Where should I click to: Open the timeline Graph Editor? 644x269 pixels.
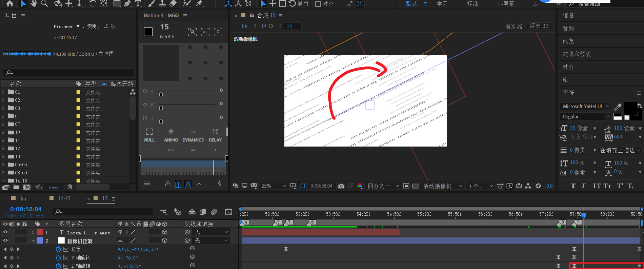tap(228, 212)
